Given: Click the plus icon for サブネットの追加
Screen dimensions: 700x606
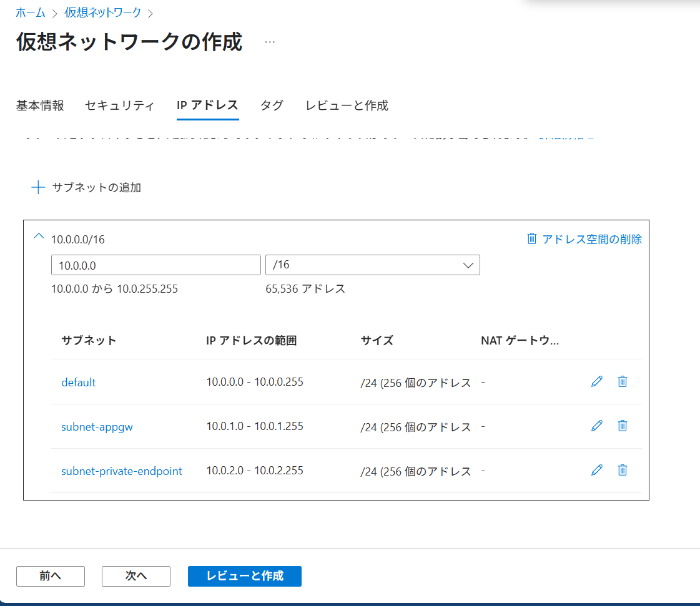Looking at the screenshot, I should (x=38, y=187).
